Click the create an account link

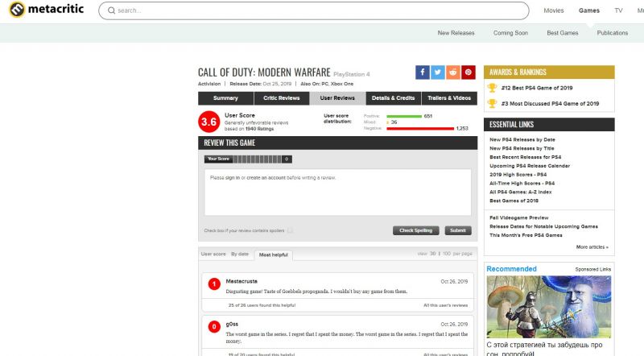point(266,178)
